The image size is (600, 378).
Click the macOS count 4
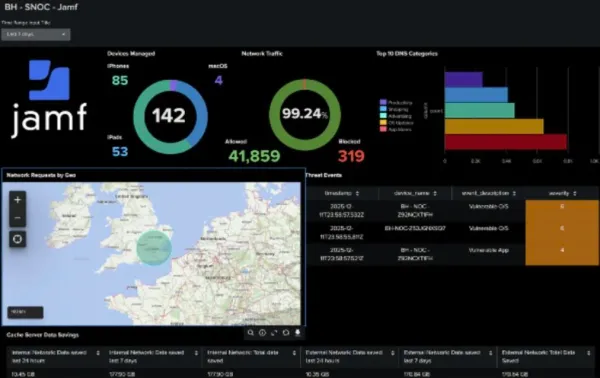(x=218, y=80)
